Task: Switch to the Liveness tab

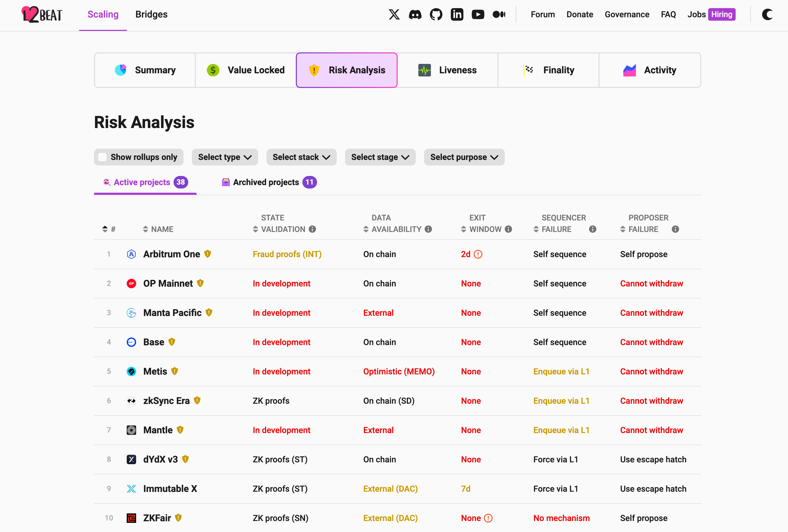Action: pos(447,70)
